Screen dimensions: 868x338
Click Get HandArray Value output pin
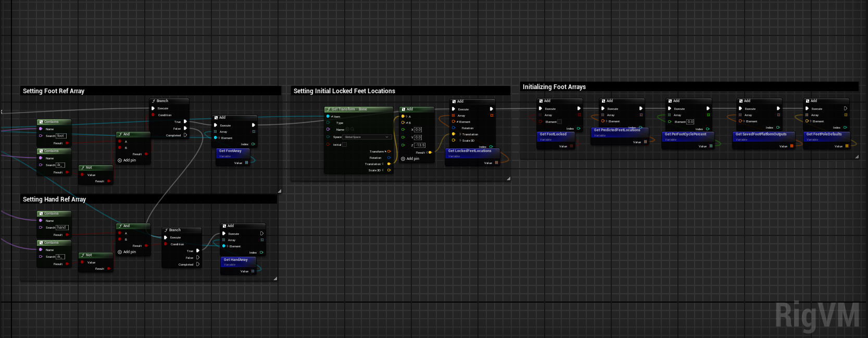pyautogui.click(x=253, y=271)
